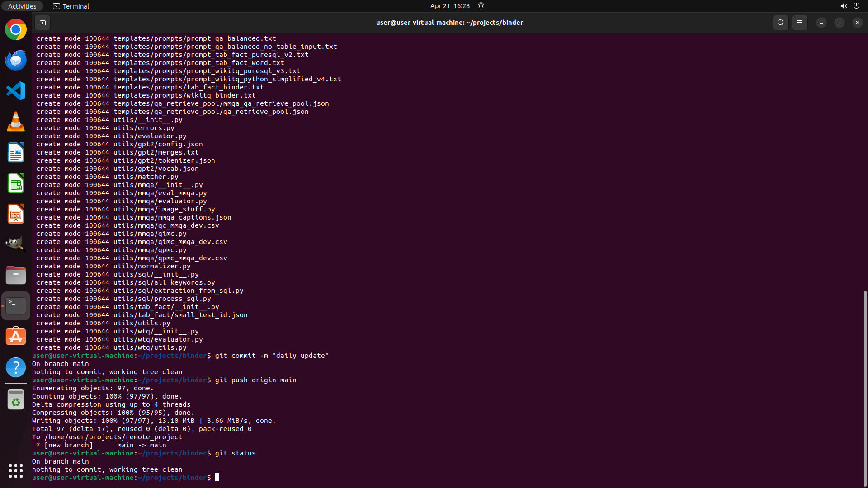The image size is (868, 488).
Task: Click the new tab icon in terminal header
Action: (42, 23)
